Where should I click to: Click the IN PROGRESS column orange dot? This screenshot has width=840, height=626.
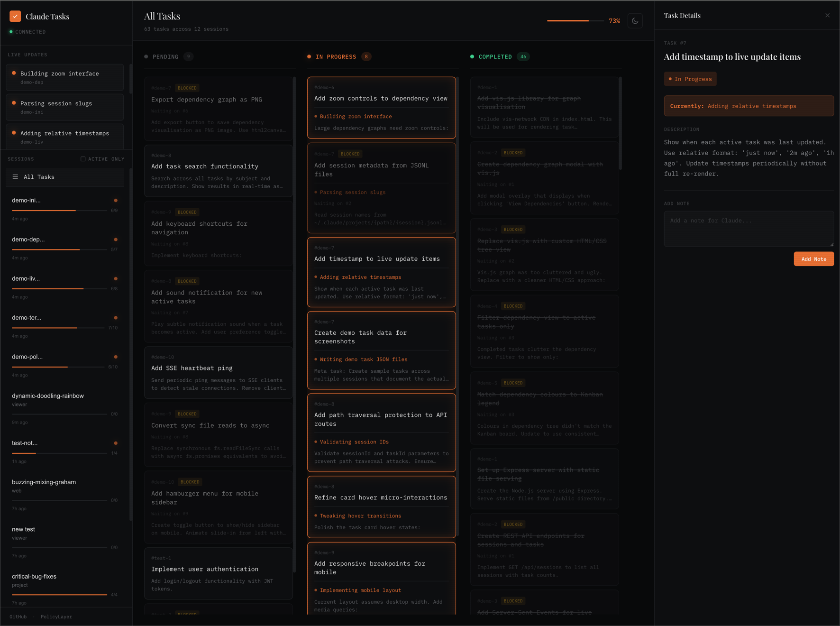tap(310, 56)
